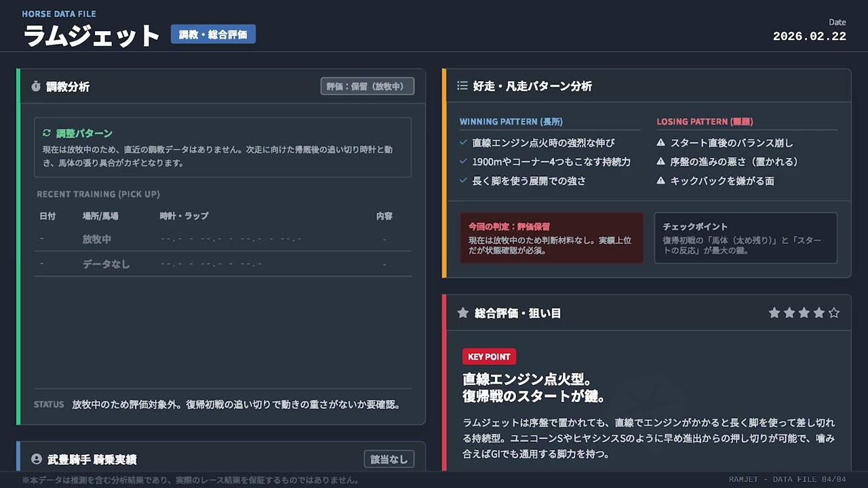The width and height of the screenshot is (868, 488).
Task: Click the second rating star
Action: point(789,313)
